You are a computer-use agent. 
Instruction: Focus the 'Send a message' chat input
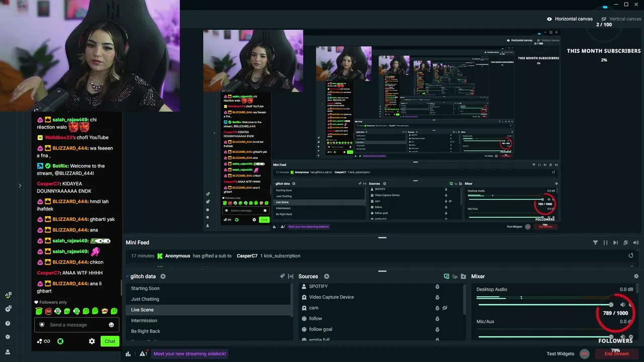click(76, 325)
